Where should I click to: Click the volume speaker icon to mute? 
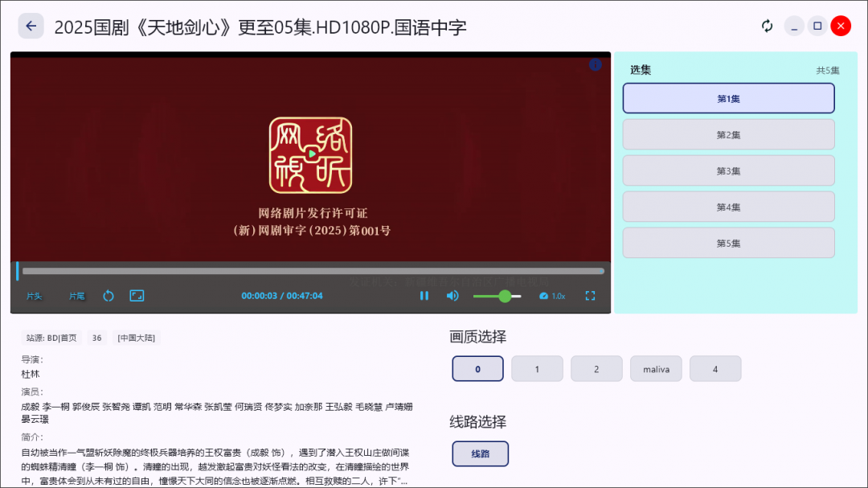[452, 296]
